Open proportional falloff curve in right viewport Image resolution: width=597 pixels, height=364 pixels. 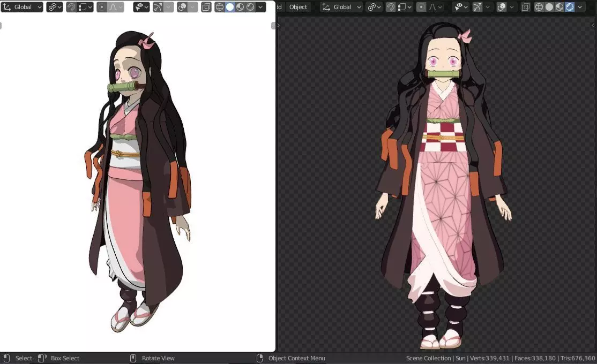tap(435, 7)
